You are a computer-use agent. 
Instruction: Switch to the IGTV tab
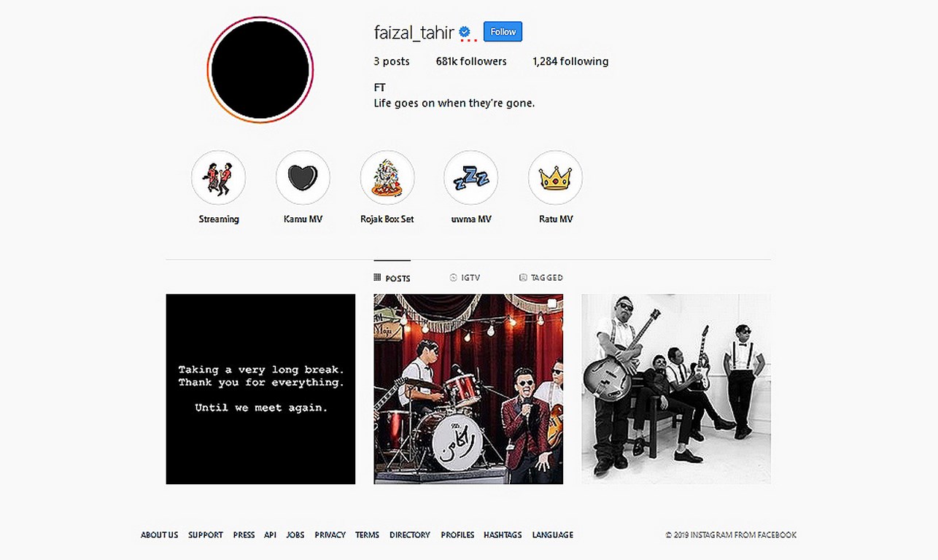point(465,278)
